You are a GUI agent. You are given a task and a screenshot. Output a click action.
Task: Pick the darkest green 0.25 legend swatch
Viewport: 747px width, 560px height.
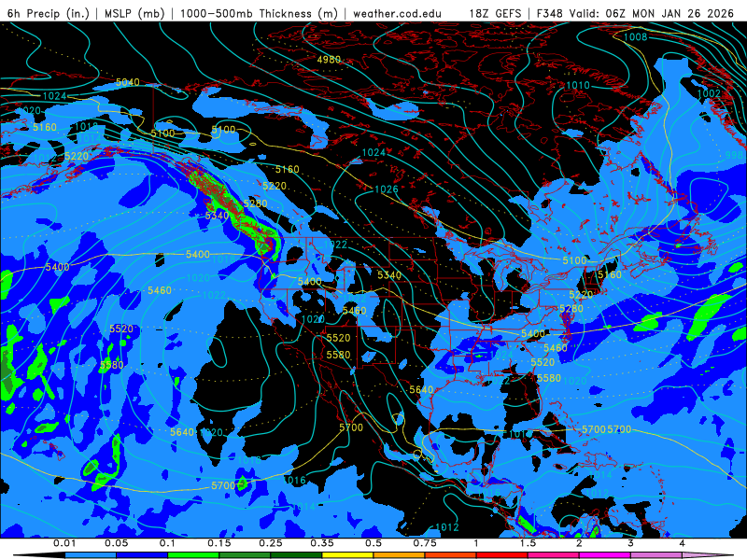point(296,555)
